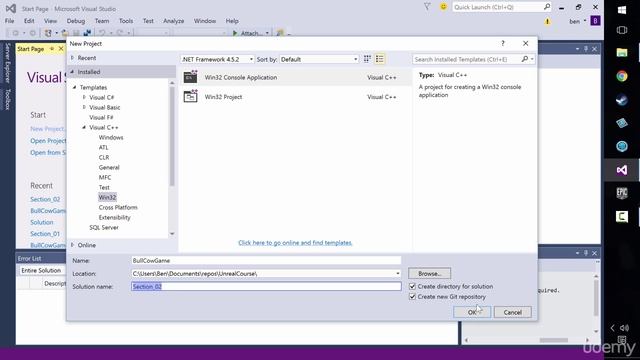Click the Cancel button
The image size is (640, 360).
[513, 312]
